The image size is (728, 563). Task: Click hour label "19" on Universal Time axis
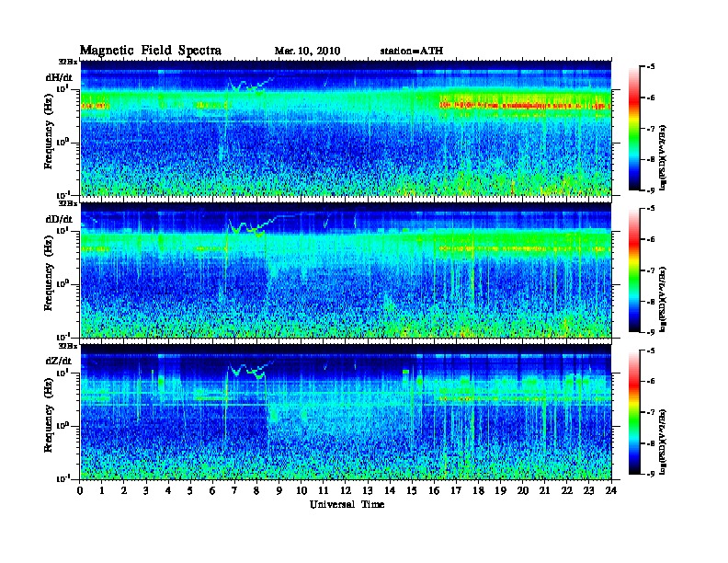pyautogui.click(x=500, y=490)
